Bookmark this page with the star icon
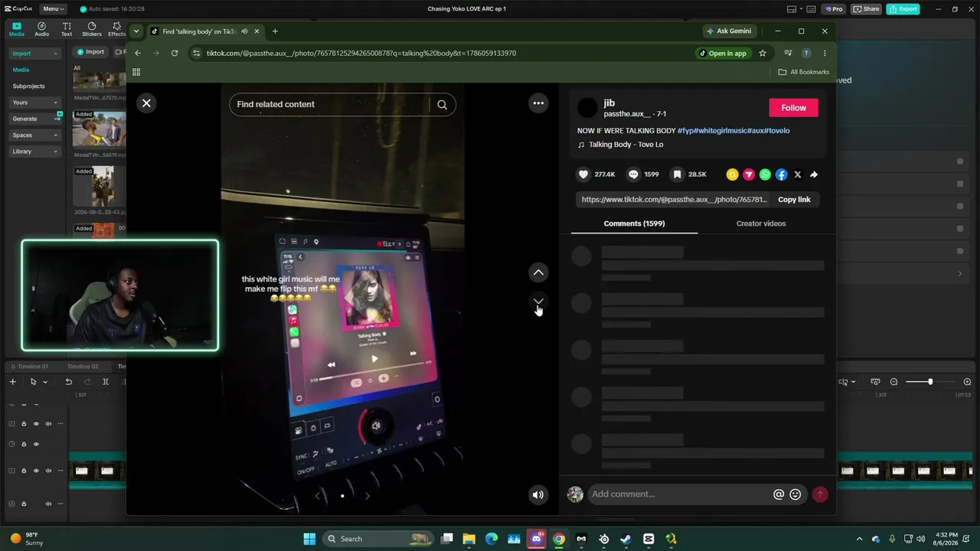The width and height of the screenshot is (980, 551). [763, 54]
